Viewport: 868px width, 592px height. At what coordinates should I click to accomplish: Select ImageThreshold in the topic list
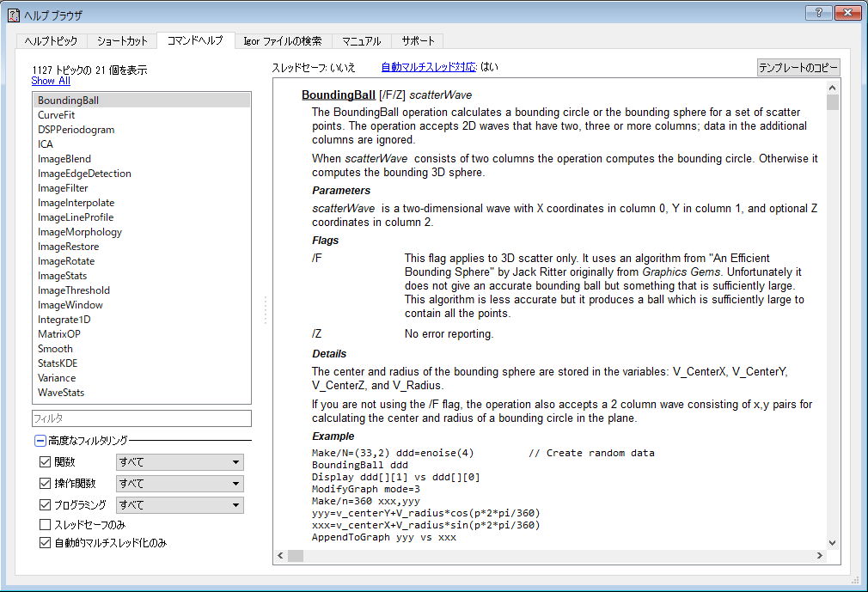coord(142,290)
